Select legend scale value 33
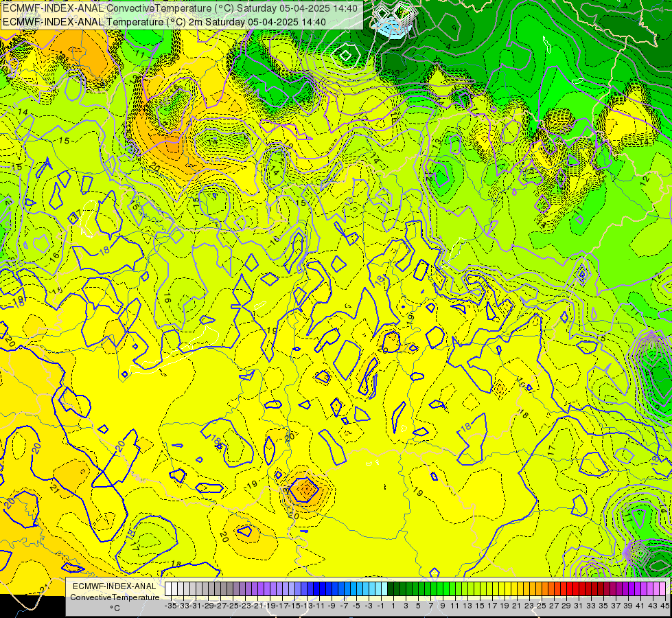Screen dimensions: 672x618 [592, 606]
